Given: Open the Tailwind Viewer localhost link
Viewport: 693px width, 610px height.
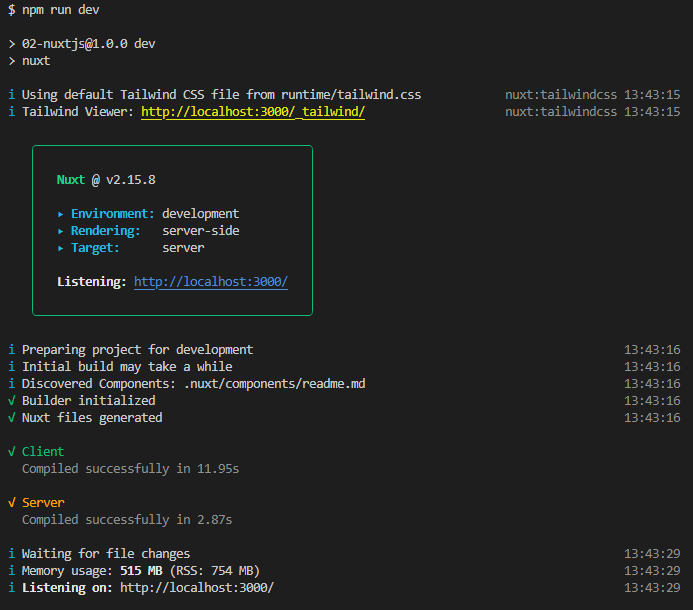Looking at the screenshot, I should tap(253, 112).
